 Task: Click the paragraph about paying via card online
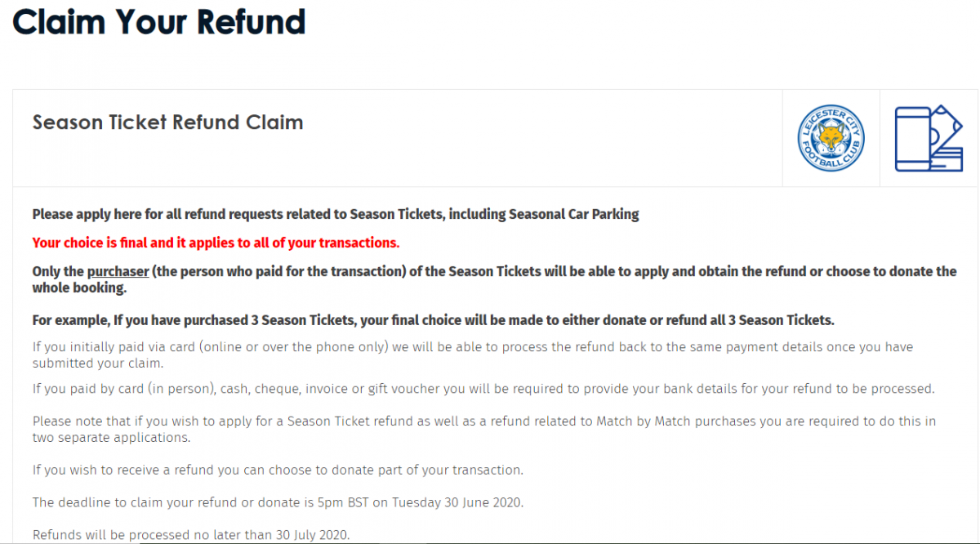pyautogui.click(x=473, y=355)
